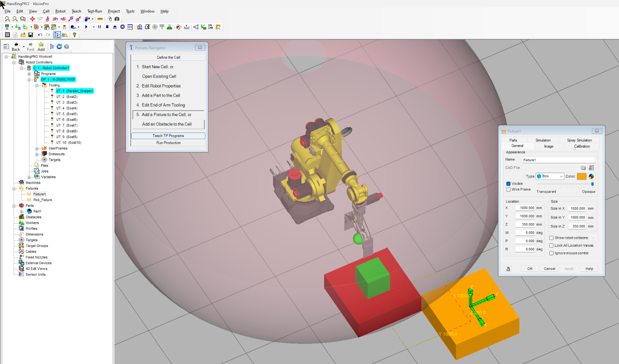This screenshot has height=364, width=619.
Task: Click the Size in Z value field
Action: click(x=577, y=226)
